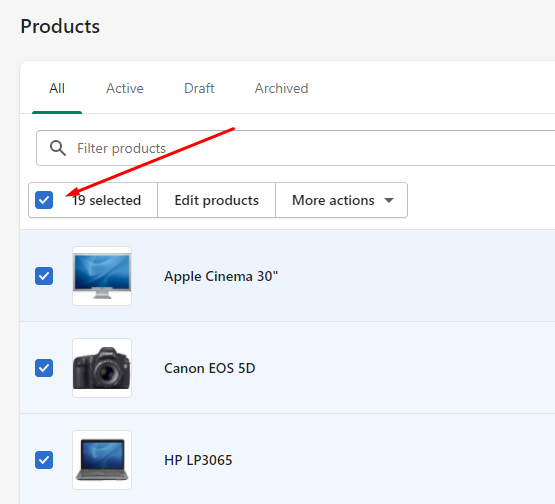
Task: Uncheck the select-all checkbox beside 19 selected
Action: coord(44,200)
